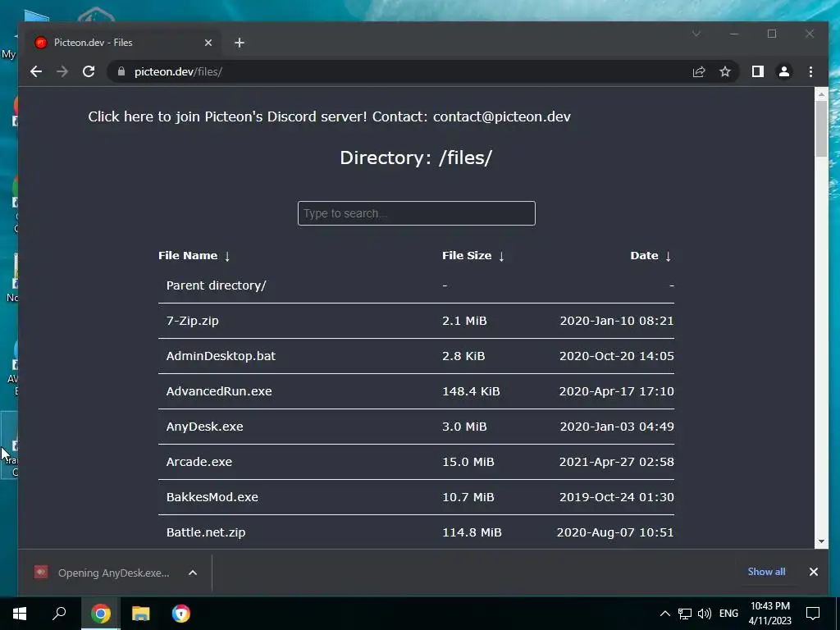
Task: Open Parent directory/ link
Action: click(216, 285)
